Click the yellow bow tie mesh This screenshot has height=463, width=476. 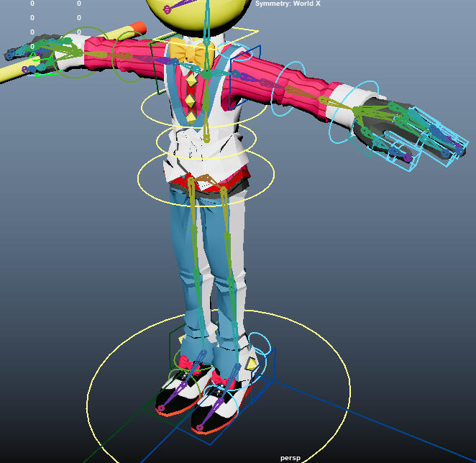[191, 52]
